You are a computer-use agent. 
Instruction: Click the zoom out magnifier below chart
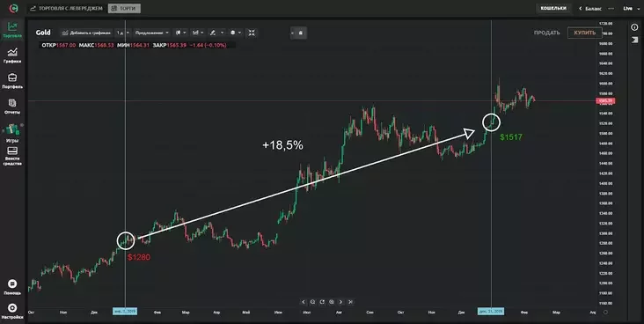312,302
